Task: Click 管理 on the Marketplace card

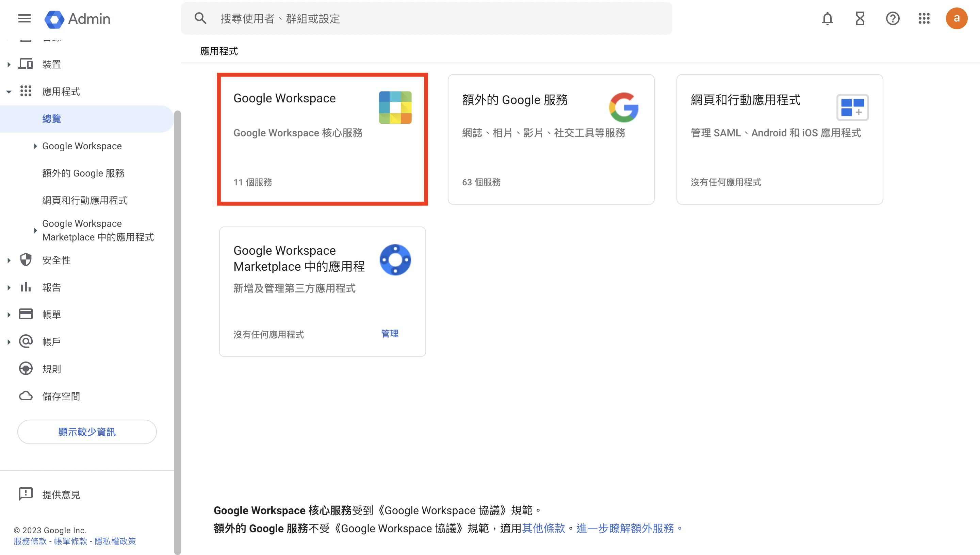Action: tap(390, 334)
